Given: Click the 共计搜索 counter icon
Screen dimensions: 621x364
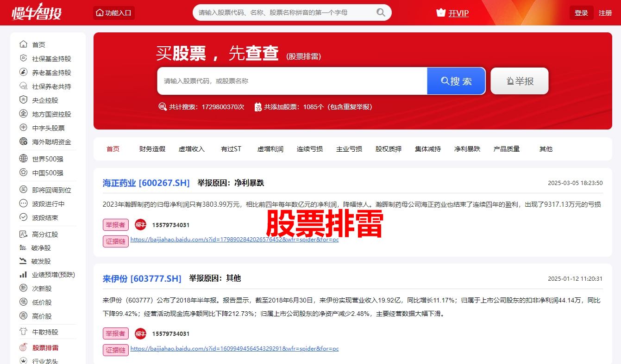Looking at the screenshot, I should click(163, 107).
